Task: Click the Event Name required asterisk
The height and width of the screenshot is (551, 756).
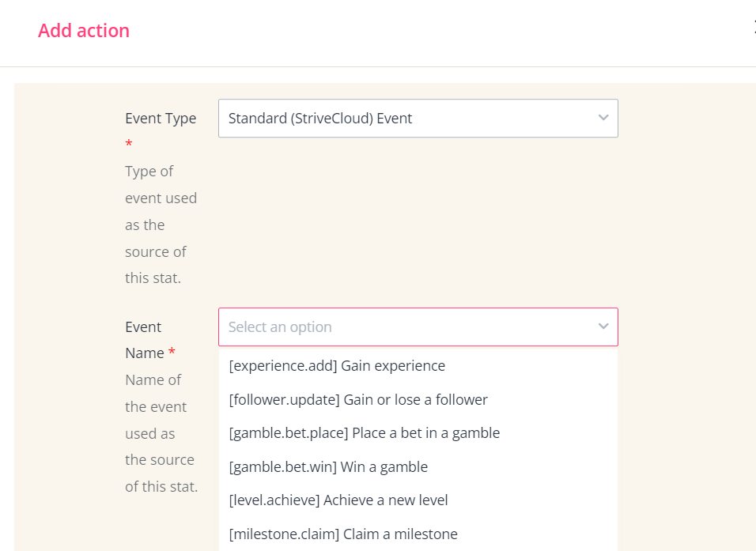Action: coord(172,353)
